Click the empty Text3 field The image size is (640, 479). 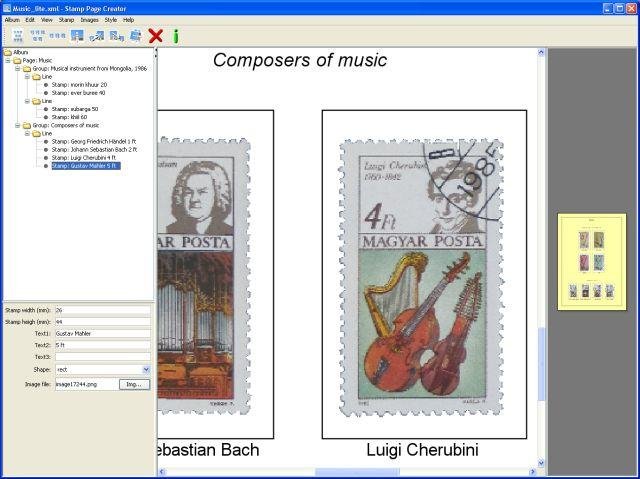(102, 357)
